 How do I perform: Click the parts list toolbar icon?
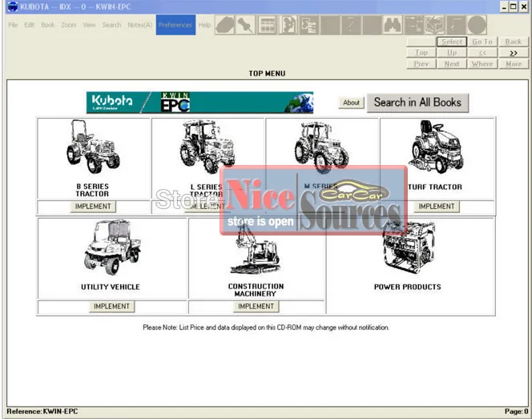coord(309,25)
